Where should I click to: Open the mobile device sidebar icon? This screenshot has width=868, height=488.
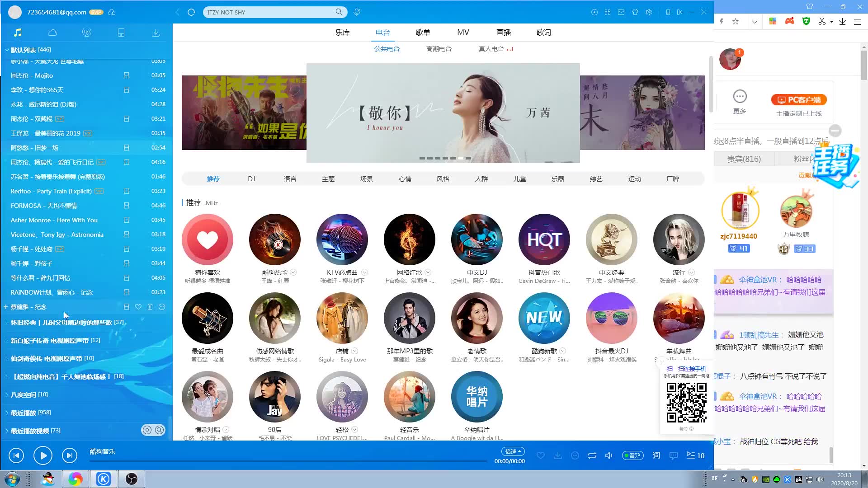[121, 33]
